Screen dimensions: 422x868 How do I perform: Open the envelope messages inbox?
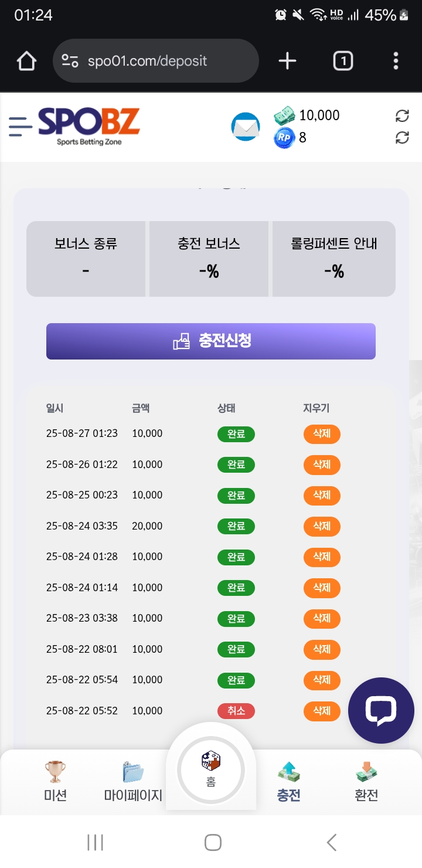(x=246, y=127)
